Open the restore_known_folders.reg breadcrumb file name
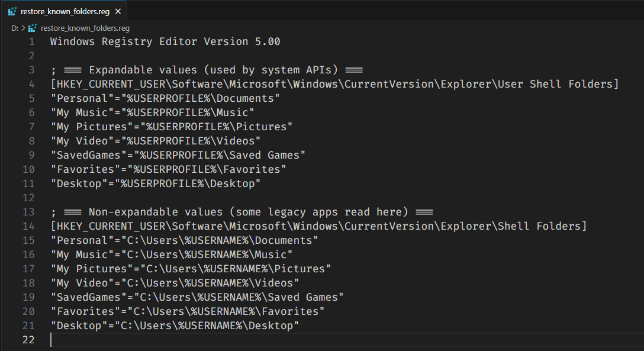The width and height of the screenshot is (644, 351). [x=85, y=28]
